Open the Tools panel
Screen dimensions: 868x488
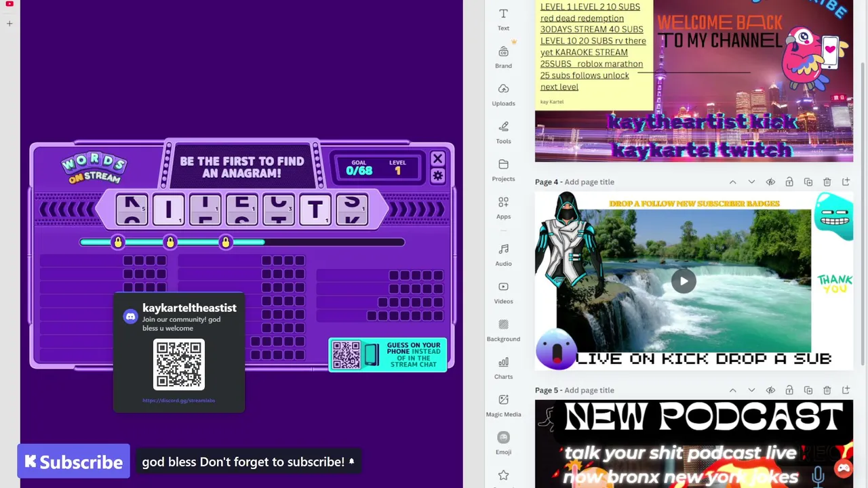[x=503, y=132]
